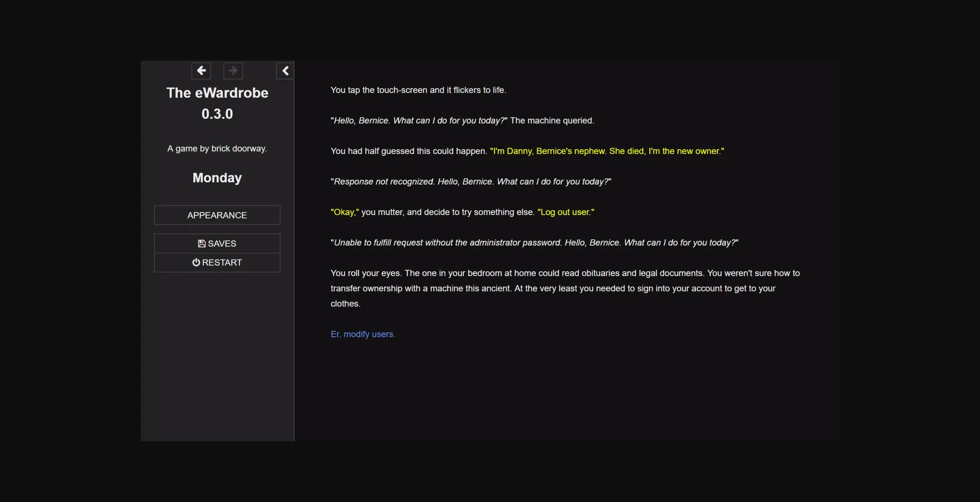Screen dimensions: 980x502
Task: Choose the option 'Er, modify users.'
Action: click(363, 334)
